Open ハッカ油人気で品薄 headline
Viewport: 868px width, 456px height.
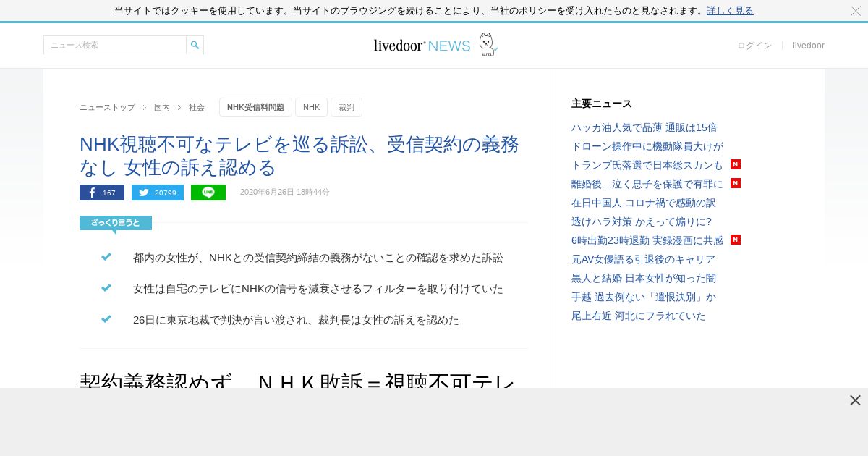[x=644, y=127]
